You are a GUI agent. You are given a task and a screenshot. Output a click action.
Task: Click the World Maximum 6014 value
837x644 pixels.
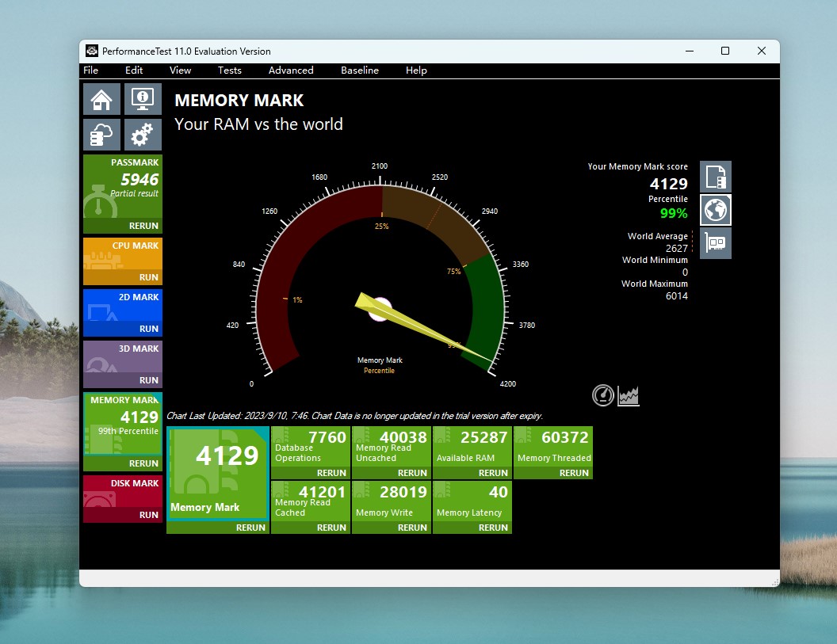click(676, 296)
